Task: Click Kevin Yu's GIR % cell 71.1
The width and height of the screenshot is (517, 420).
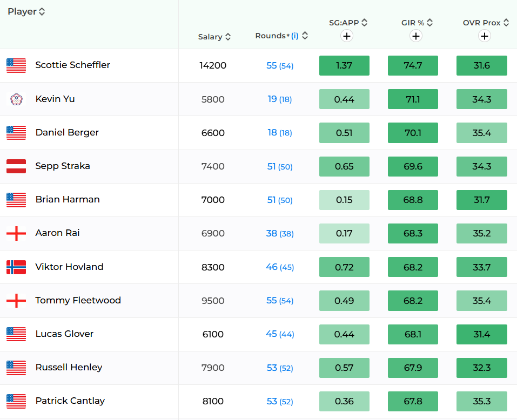Action: coord(413,99)
